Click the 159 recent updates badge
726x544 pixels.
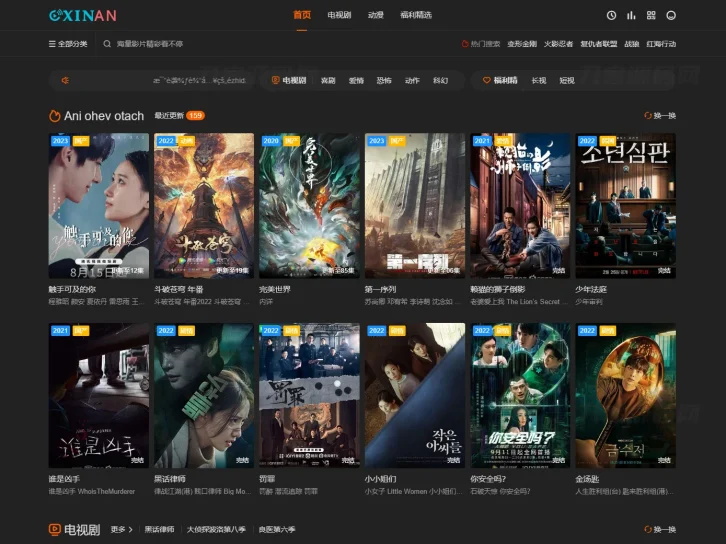(x=195, y=116)
